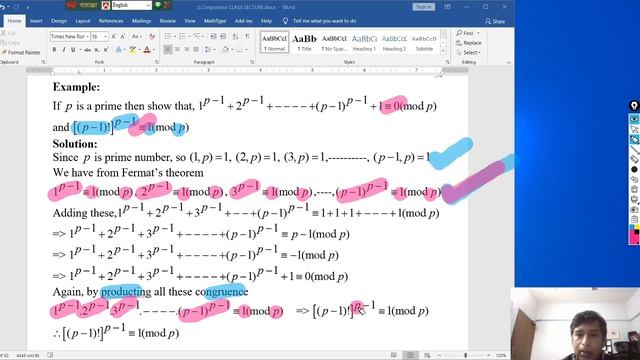Screen dimensions: 640x360
Task: Apply Justify paragraph alignment
Action: [196, 50]
